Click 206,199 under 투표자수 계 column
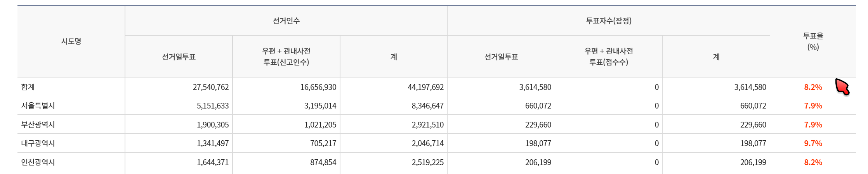868x174 pixels. point(753,162)
